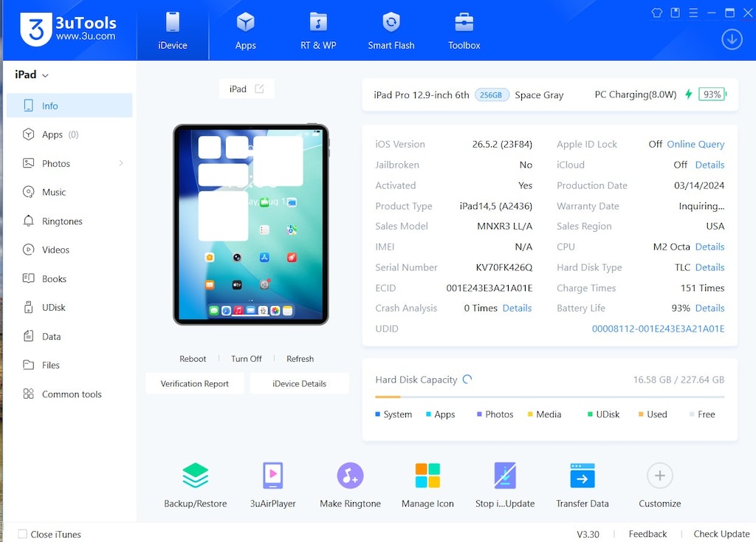The image size is (756, 542).
Task: Open the iDevice tab
Action: pyautogui.click(x=173, y=31)
